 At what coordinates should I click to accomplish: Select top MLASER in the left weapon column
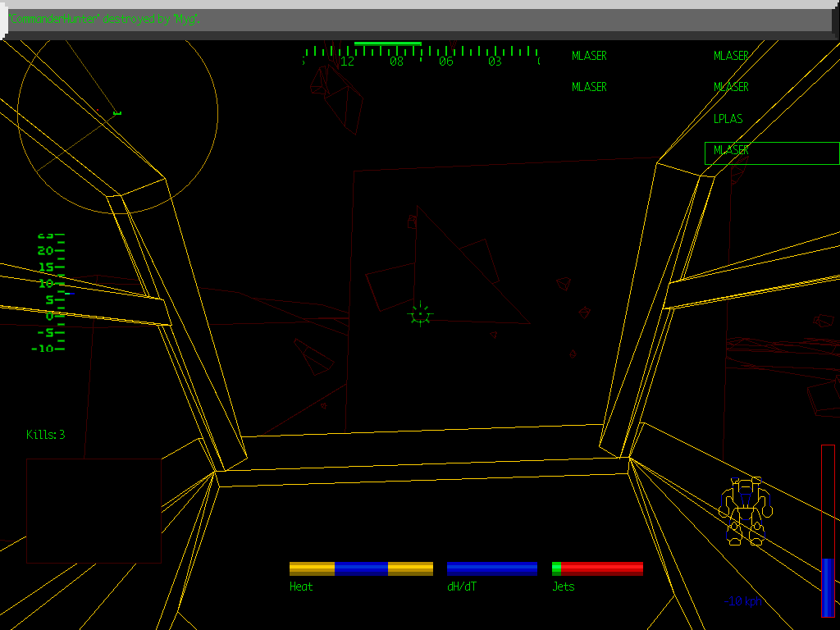coord(589,56)
